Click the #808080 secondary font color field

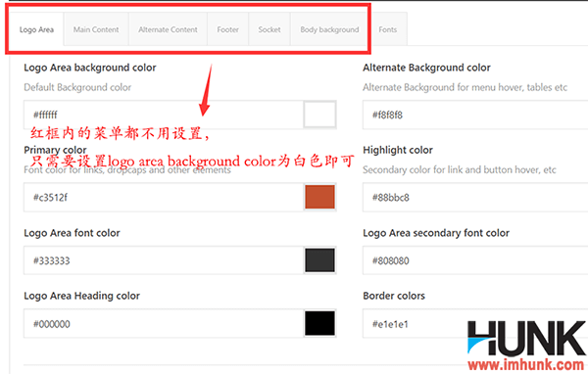click(475, 260)
